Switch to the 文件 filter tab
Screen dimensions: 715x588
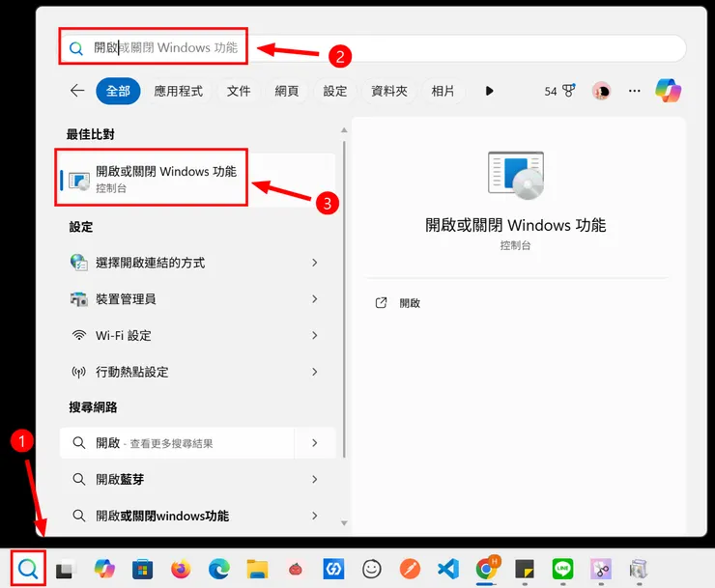[239, 91]
